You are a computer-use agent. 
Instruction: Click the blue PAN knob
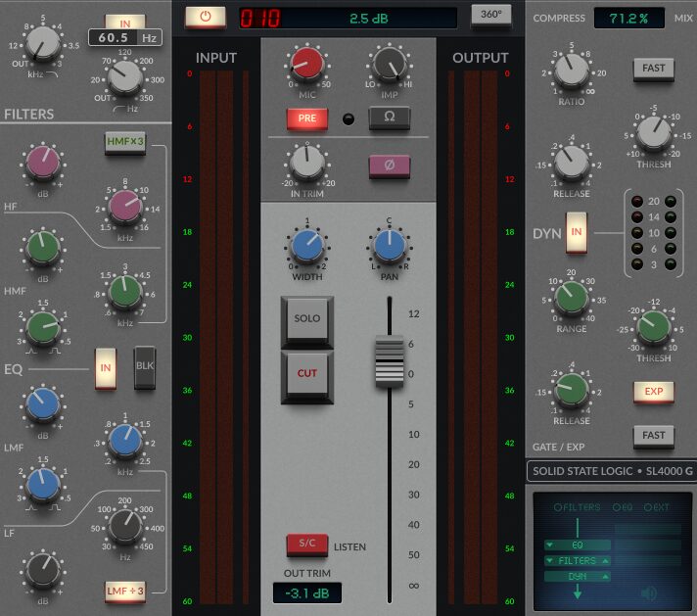[389, 247]
